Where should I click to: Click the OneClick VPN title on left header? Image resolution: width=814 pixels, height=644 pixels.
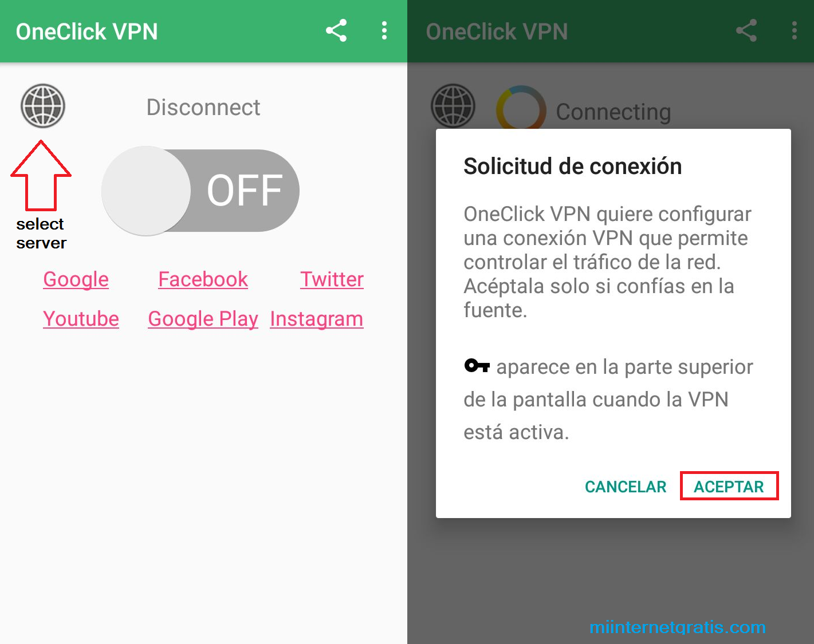coord(86,31)
